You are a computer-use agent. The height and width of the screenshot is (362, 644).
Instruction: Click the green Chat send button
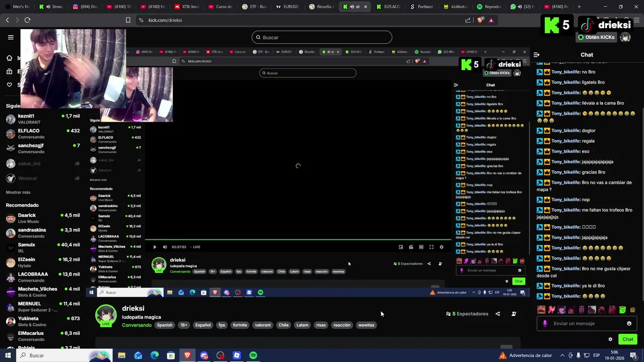627,339
